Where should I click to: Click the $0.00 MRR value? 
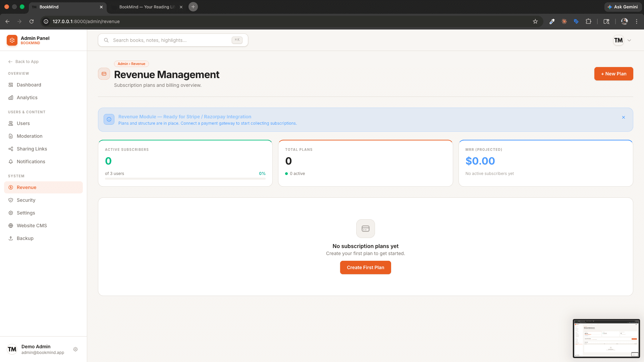point(480,161)
